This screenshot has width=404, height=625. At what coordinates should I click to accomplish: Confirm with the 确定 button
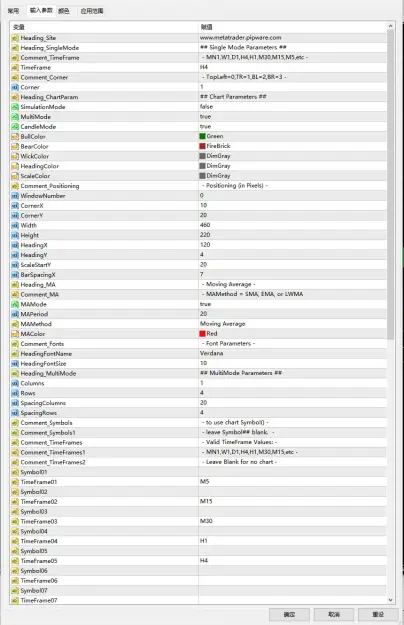click(x=289, y=615)
